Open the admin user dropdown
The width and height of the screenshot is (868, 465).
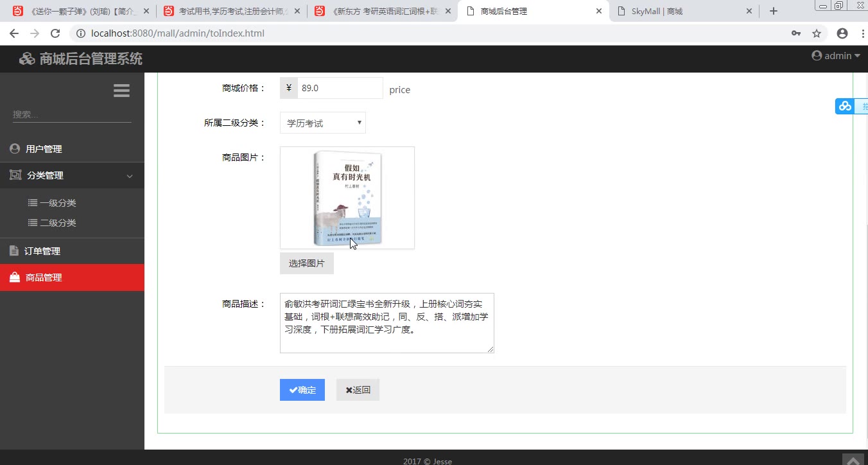click(x=836, y=56)
